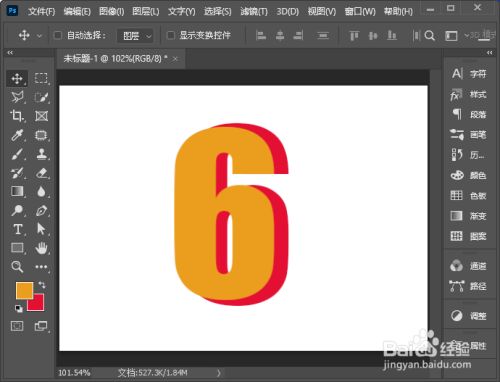Activate the Type tool
This screenshot has width=500, height=382.
click(17, 229)
